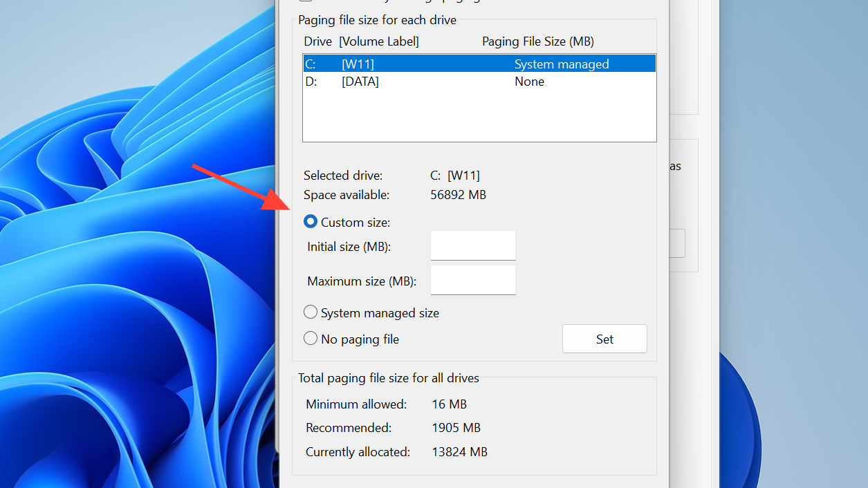Click empty space inside the drive list box
The width and height of the screenshot is (868, 488).
(479, 116)
